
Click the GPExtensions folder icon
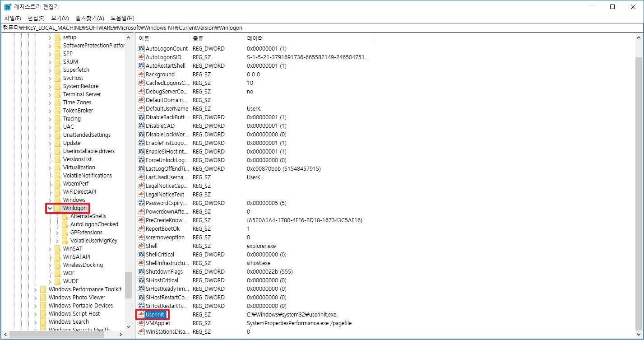pos(65,232)
